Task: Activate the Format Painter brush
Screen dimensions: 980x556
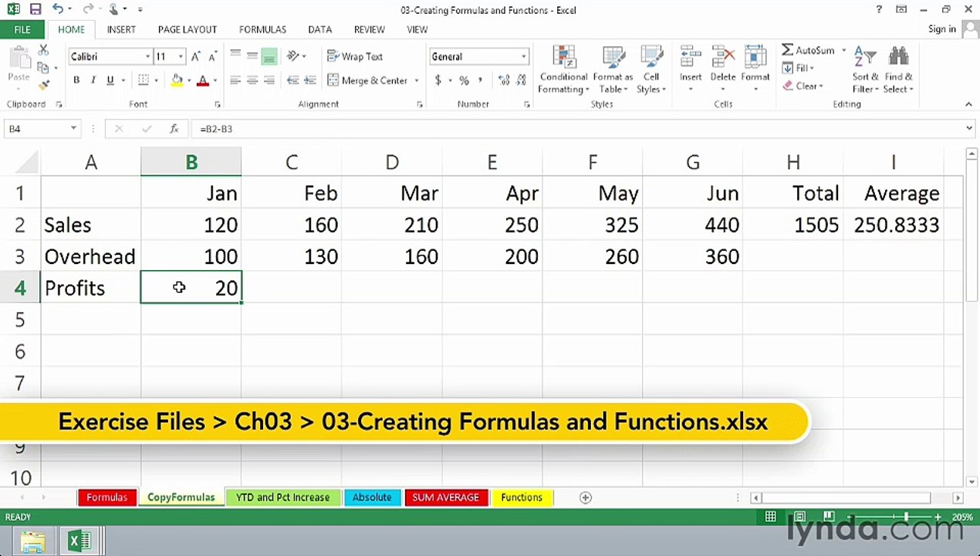Action: (44, 84)
